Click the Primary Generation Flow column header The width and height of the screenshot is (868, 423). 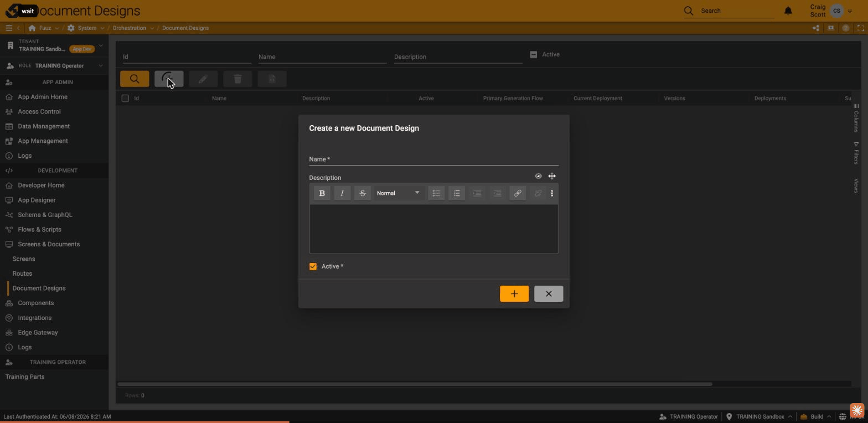[x=513, y=98]
